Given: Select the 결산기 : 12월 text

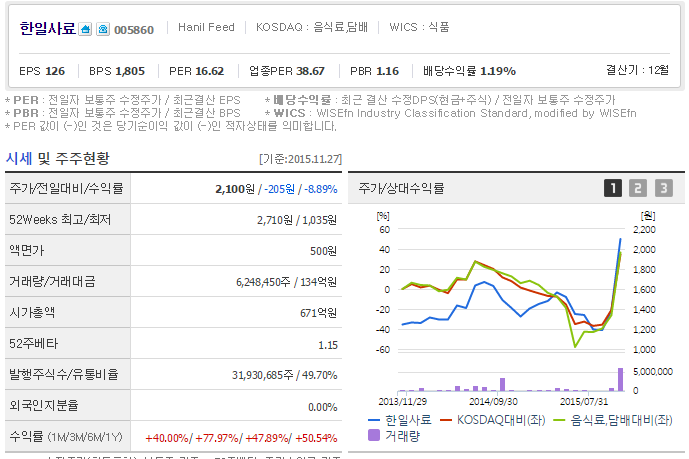Looking at the screenshot, I should pyautogui.click(x=637, y=70).
